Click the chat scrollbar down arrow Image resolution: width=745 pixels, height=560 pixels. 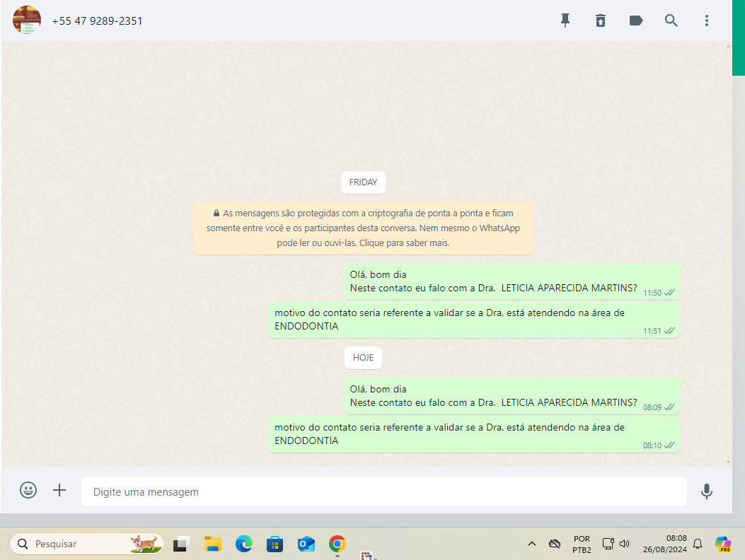click(728, 462)
